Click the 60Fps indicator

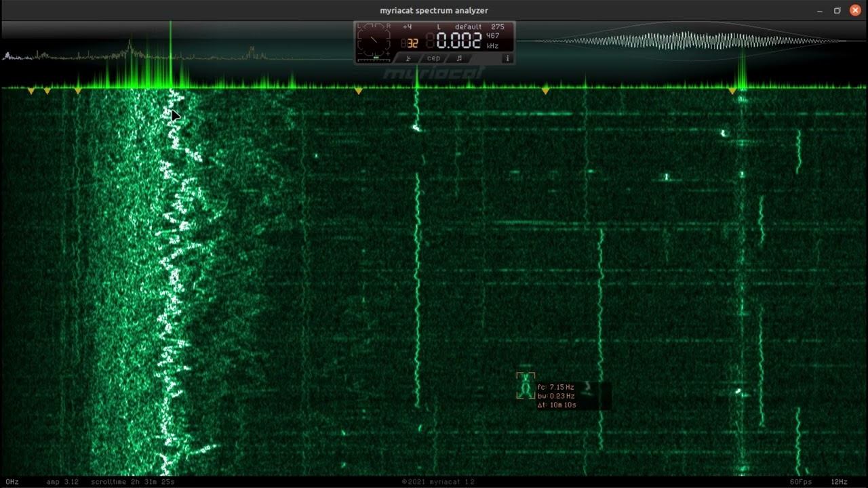(801, 482)
